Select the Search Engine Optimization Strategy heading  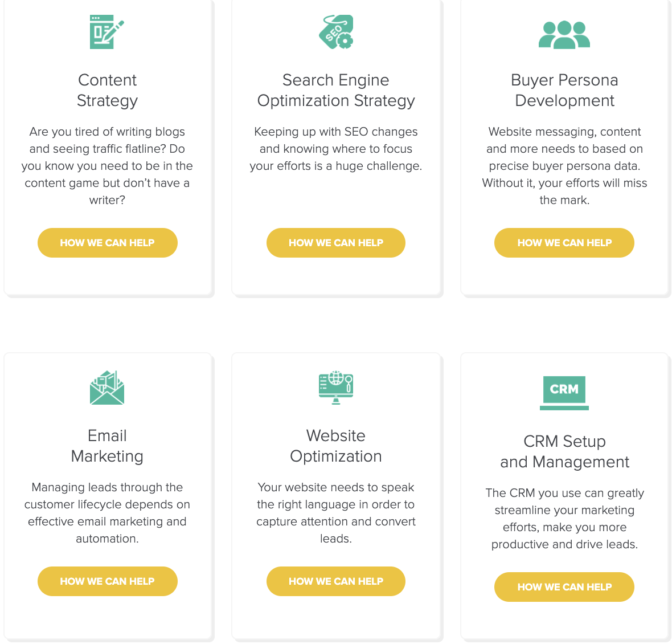pos(336,90)
